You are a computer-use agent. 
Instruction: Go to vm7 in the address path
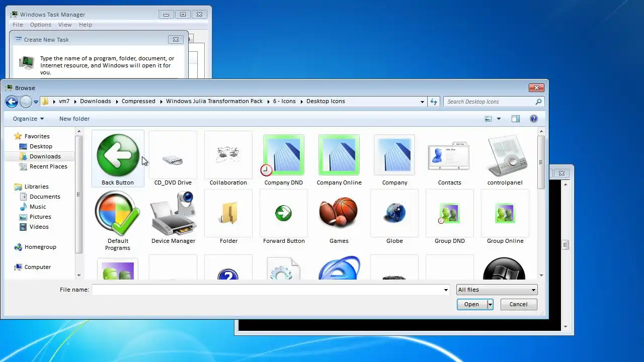click(64, 102)
